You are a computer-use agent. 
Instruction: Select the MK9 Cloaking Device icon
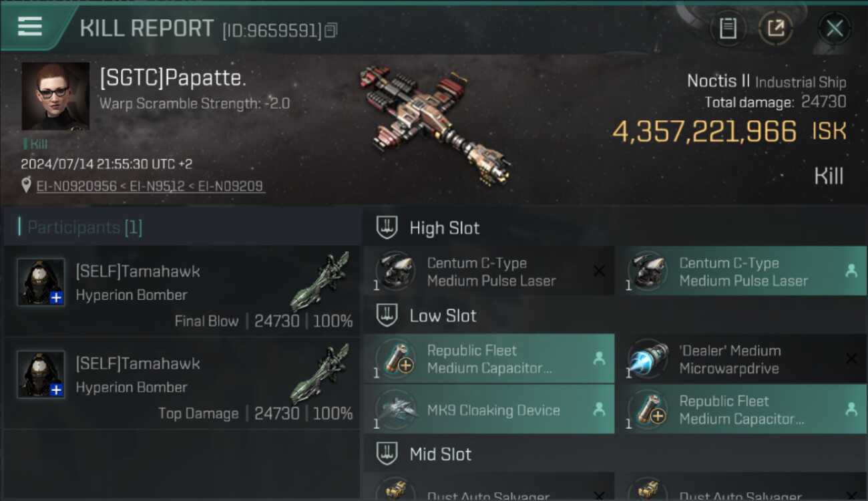pyautogui.click(x=395, y=409)
